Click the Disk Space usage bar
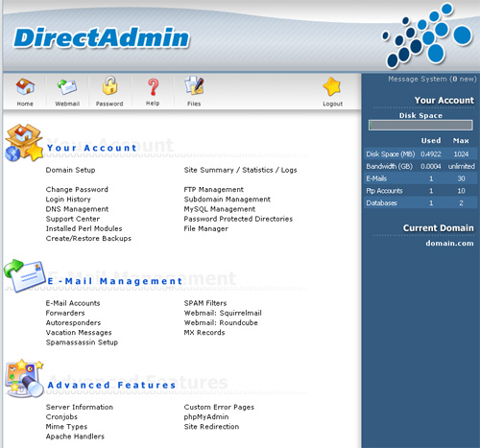Viewport: 480px width, 448px height. coord(420,125)
